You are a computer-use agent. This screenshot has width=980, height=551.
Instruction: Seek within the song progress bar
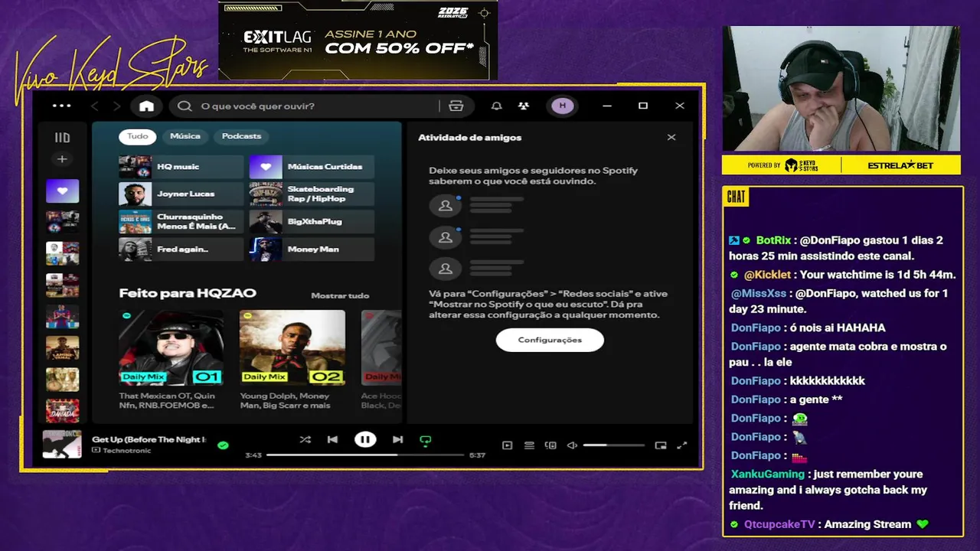coord(366,455)
